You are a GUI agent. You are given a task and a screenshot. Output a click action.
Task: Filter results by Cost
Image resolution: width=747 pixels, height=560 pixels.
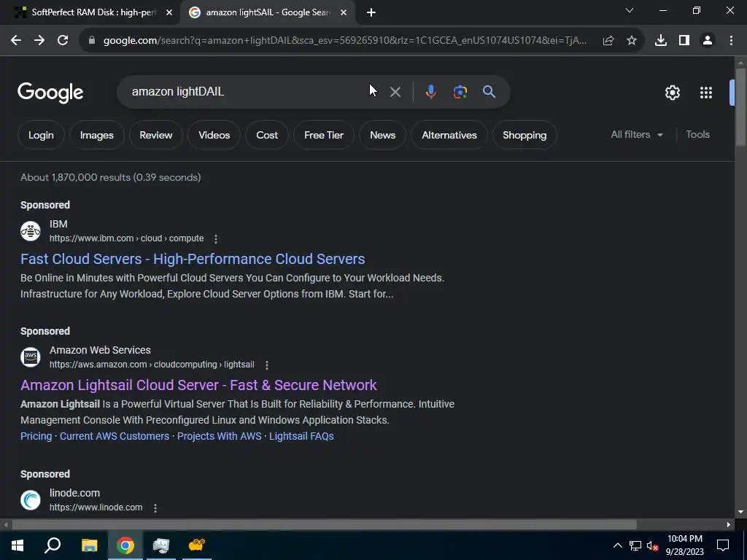267,135
